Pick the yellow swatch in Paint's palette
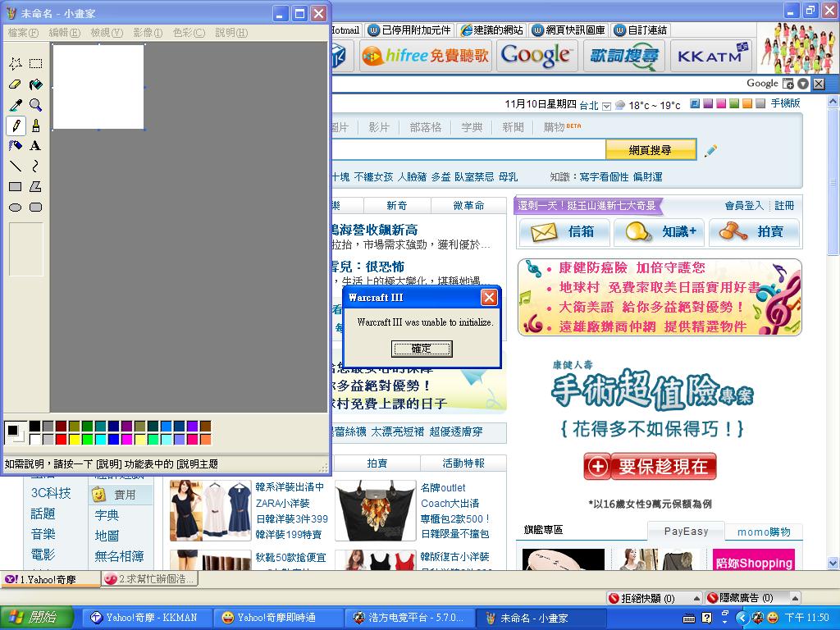Viewport: 840px width, 630px height. [x=74, y=440]
